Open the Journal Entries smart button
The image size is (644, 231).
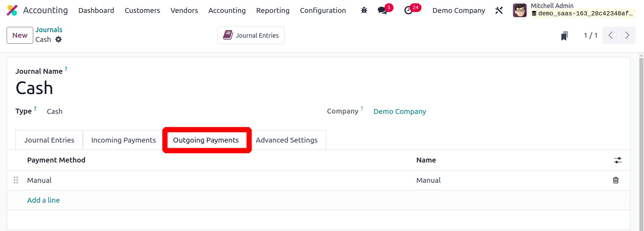point(251,35)
